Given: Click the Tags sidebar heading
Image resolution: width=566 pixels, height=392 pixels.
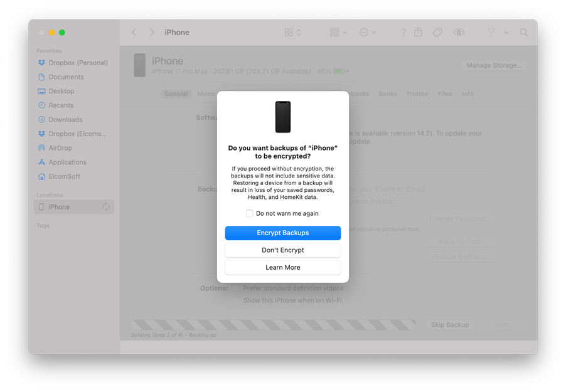Looking at the screenshot, I should coord(43,226).
